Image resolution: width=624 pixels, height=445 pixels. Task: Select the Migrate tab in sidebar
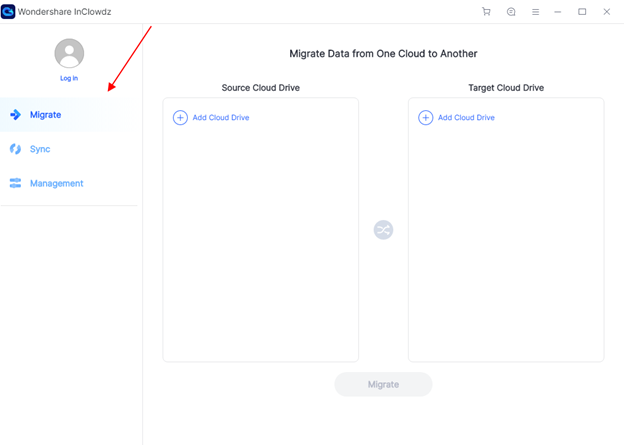coord(45,115)
